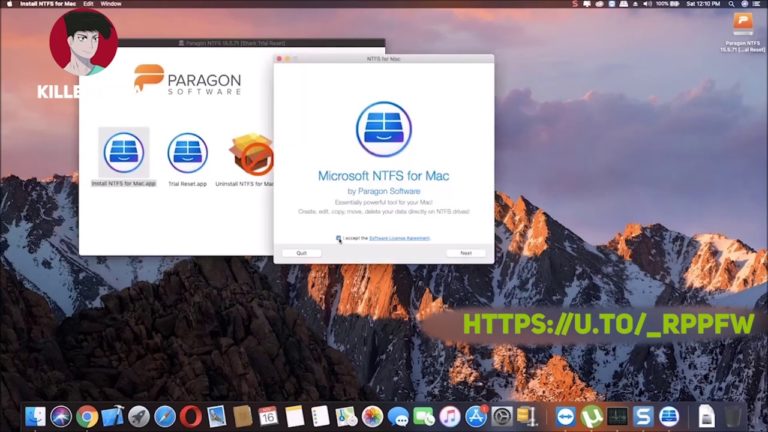Viewport: 768px width, 432px height.
Task: Open Snagit S icon in Dock
Action: point(643,417)
